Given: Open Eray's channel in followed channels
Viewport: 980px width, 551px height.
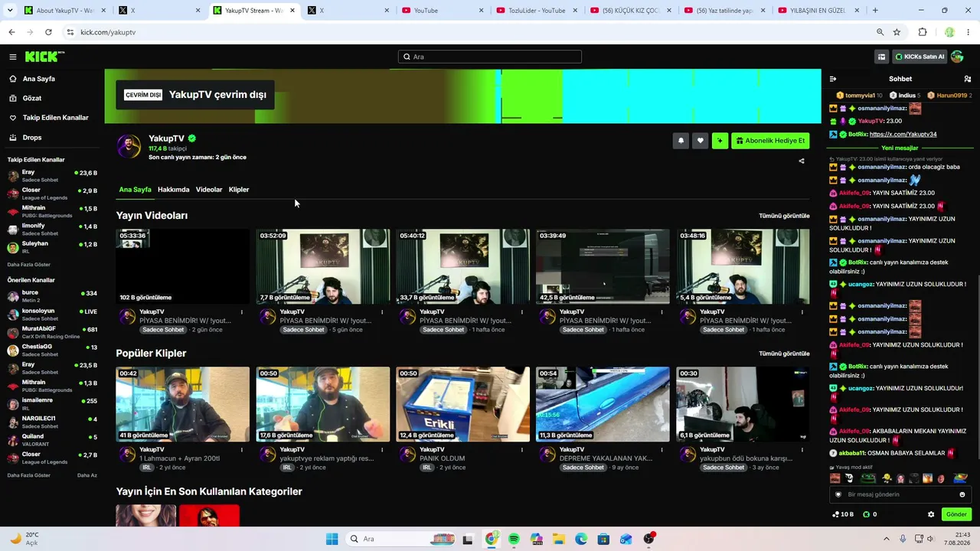Looking at the screenshot, I should (52, 176).
